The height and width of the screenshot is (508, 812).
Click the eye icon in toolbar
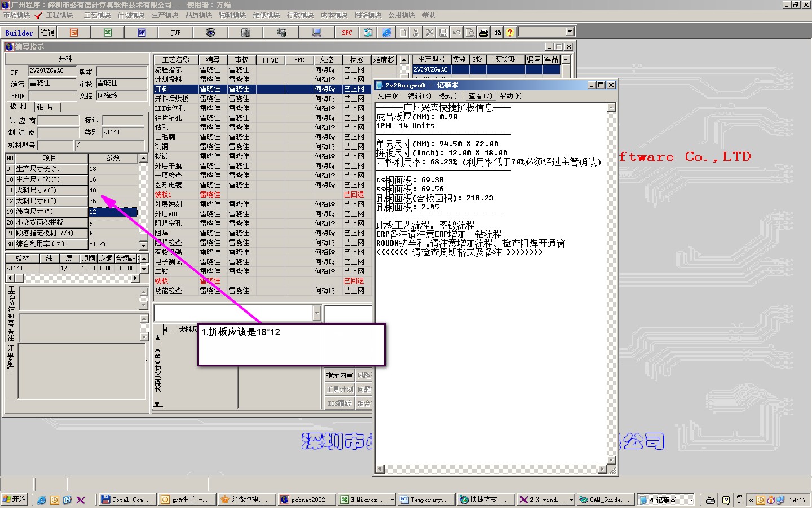[x=210, y=33]
